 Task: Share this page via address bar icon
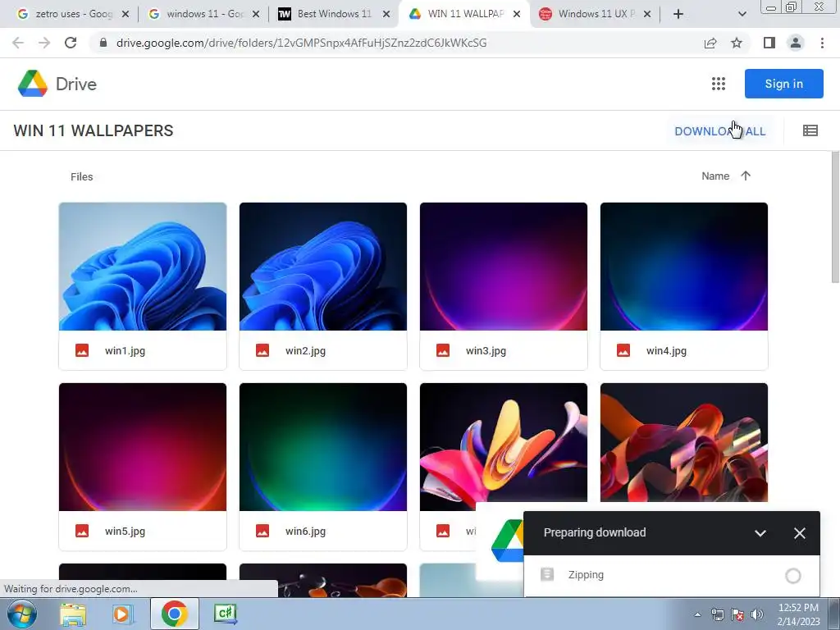710,43
